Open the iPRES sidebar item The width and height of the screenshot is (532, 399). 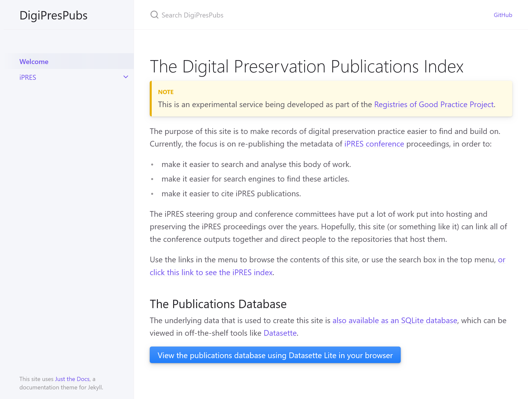point(28,77)
